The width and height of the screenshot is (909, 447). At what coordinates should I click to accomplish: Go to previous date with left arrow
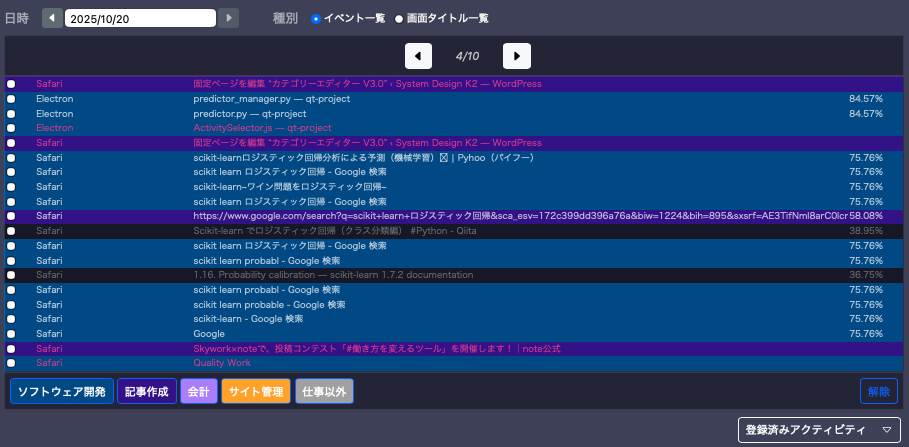pos(51,18)
